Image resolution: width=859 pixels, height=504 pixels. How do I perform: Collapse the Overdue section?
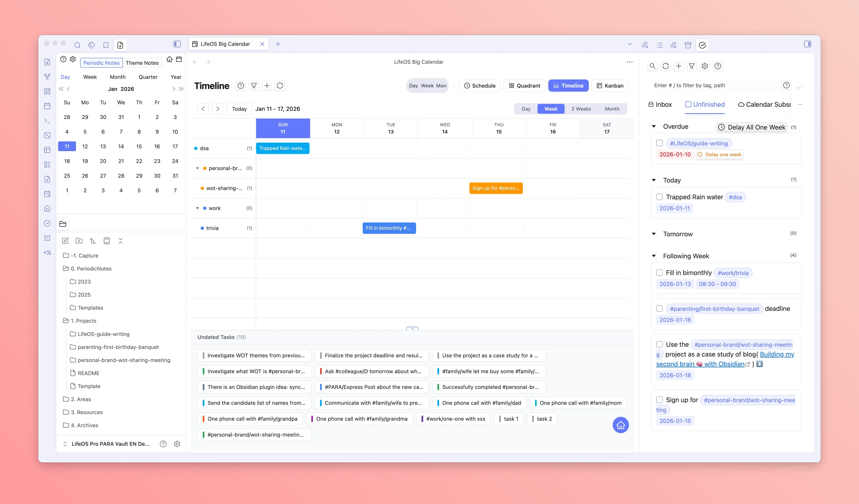click(654, 127)
